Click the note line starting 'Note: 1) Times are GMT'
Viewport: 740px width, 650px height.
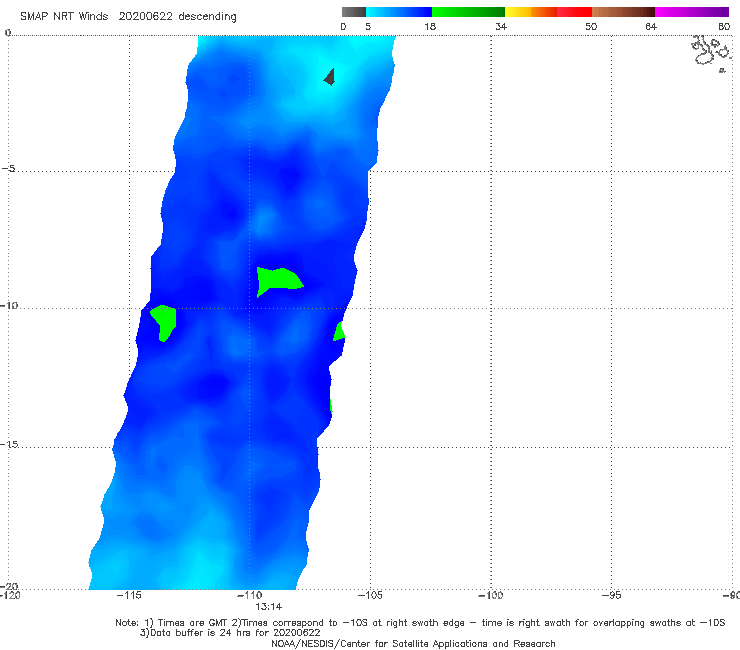(x=420, y=623)
